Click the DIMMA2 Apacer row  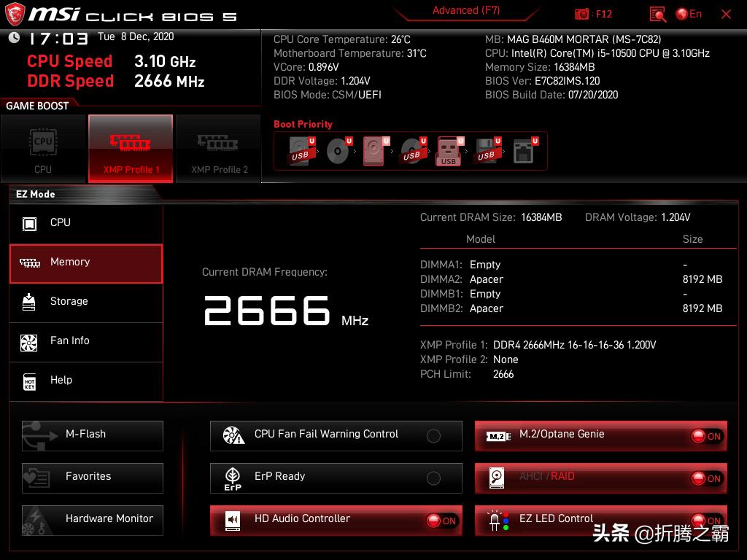point(571,279)
